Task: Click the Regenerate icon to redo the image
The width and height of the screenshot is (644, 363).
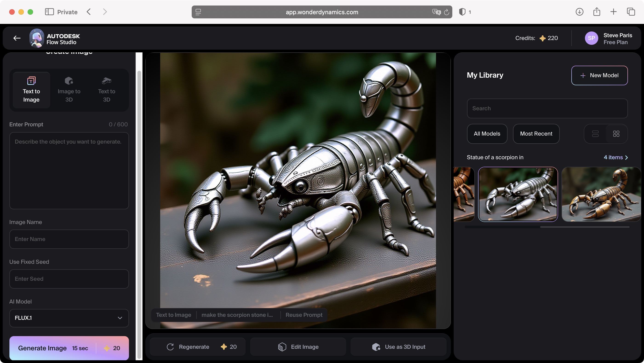Action: pos(170,347)
